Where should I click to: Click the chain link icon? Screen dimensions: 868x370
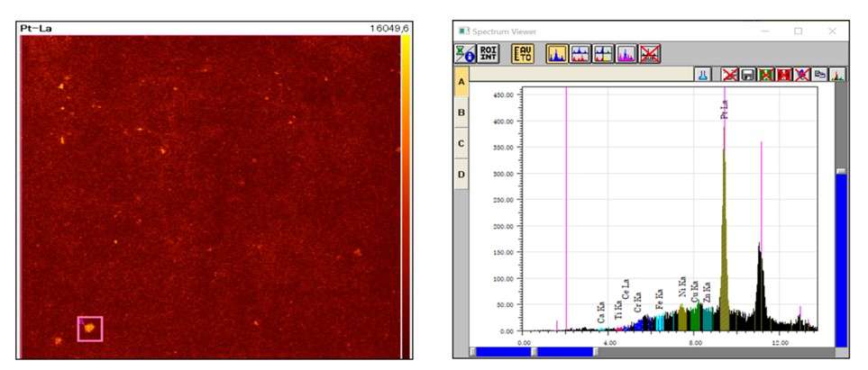[820, 75]
